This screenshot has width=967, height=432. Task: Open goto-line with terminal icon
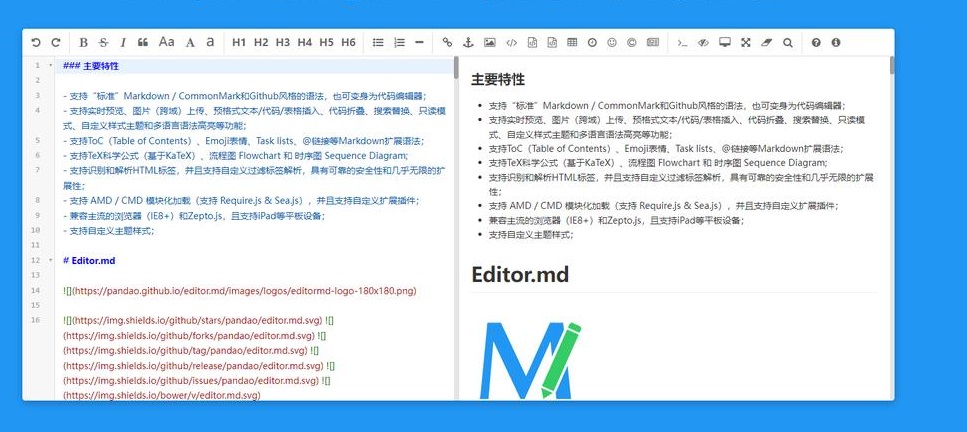coord(682,43)
